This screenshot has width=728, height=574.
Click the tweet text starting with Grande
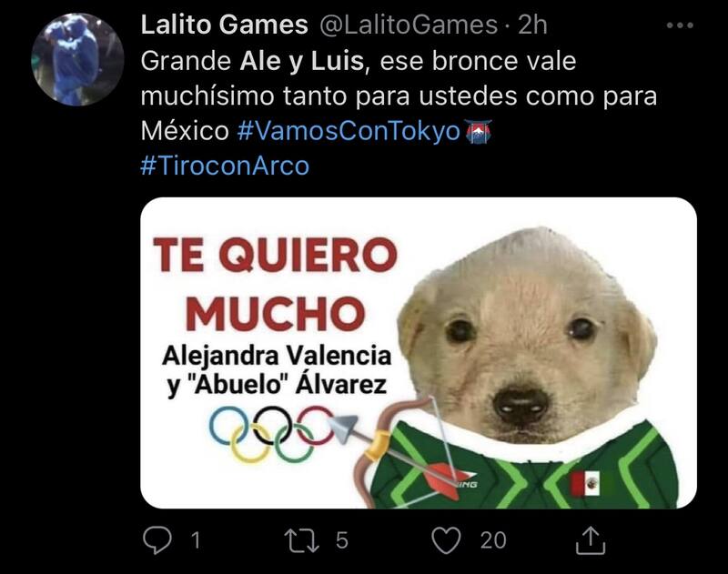pyautogui.click(x=399, y=96)
